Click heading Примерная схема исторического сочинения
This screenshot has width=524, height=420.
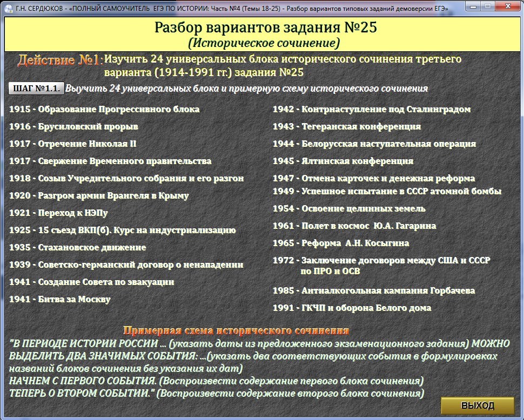(236, 330)
